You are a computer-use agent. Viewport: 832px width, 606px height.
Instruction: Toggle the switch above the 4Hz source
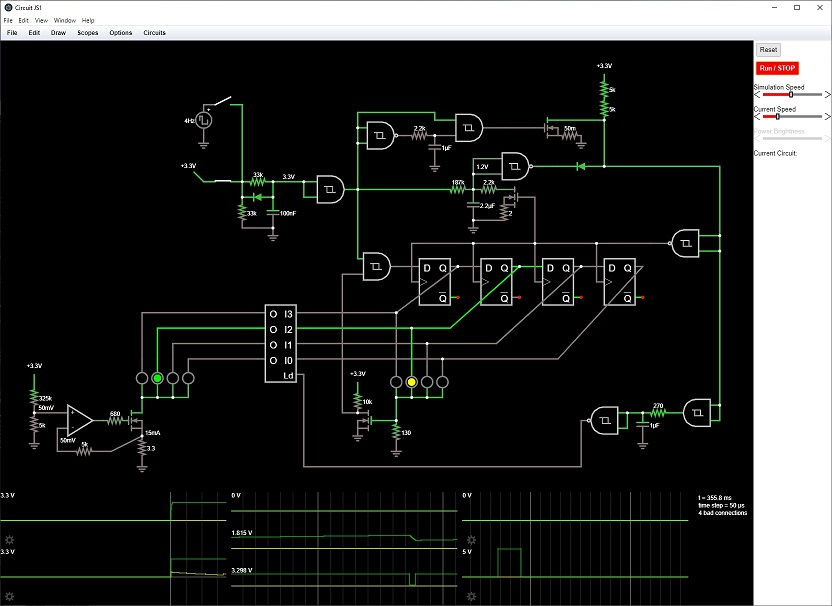223,101
